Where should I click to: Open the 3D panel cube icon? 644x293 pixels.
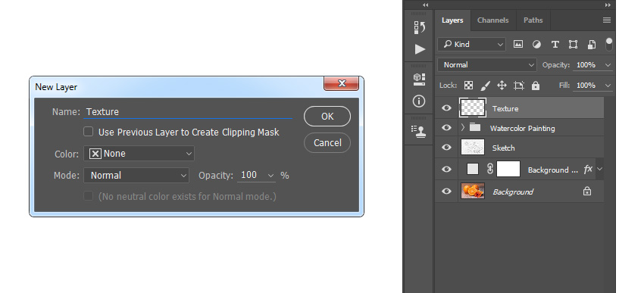pos(419,79)
